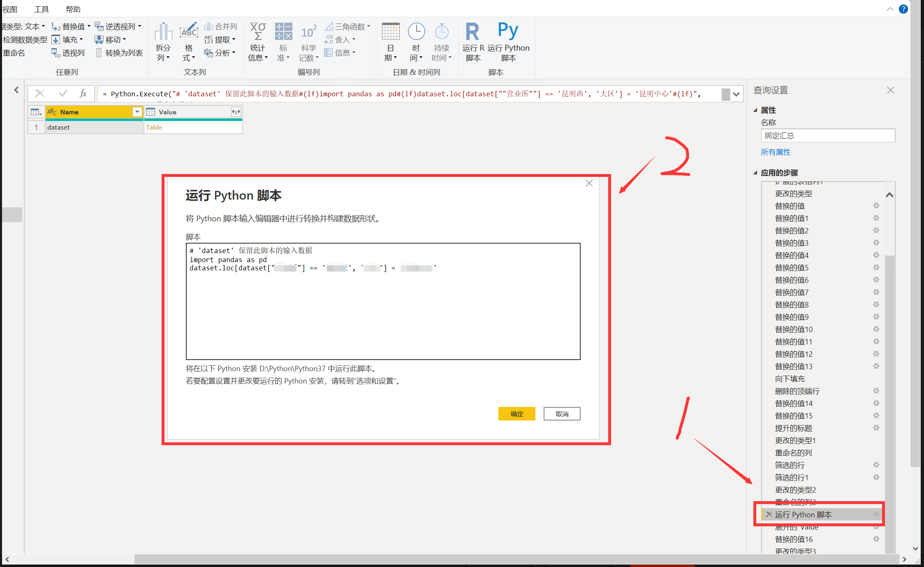Open the Name column filter dropdown
924x567 pixels.
[x=137, y=112]
